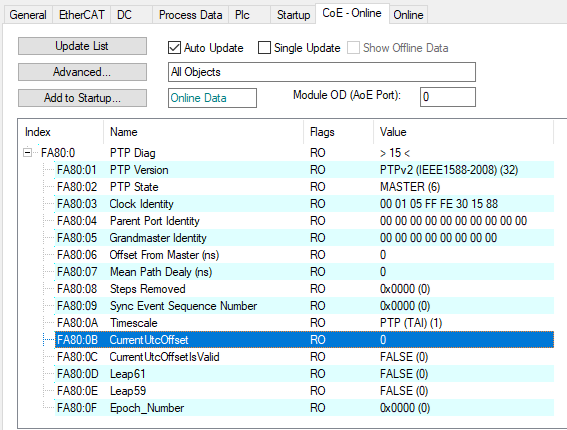This screenshot has width=567, height=430.
Task: Click the RO flag of Timescale row
Action: (x=317, y=323)
